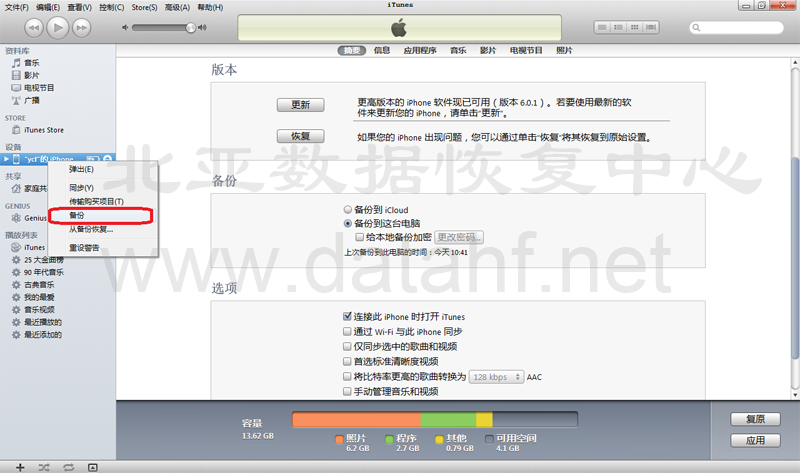The image size is (800, 473).
Task: Enable 仅同步选中的歌曲和视频 checkbox
Action: pyautogui.click(x=347, y=346)
